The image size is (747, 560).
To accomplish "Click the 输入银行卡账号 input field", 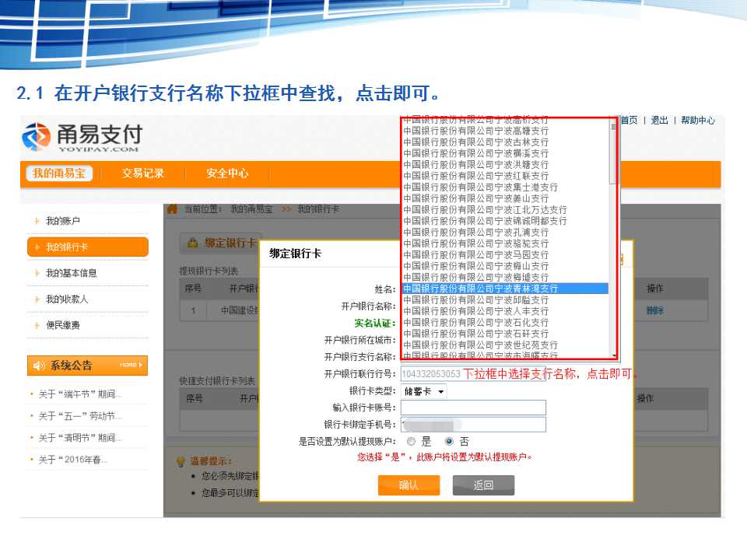I will [x=473, y=408].
